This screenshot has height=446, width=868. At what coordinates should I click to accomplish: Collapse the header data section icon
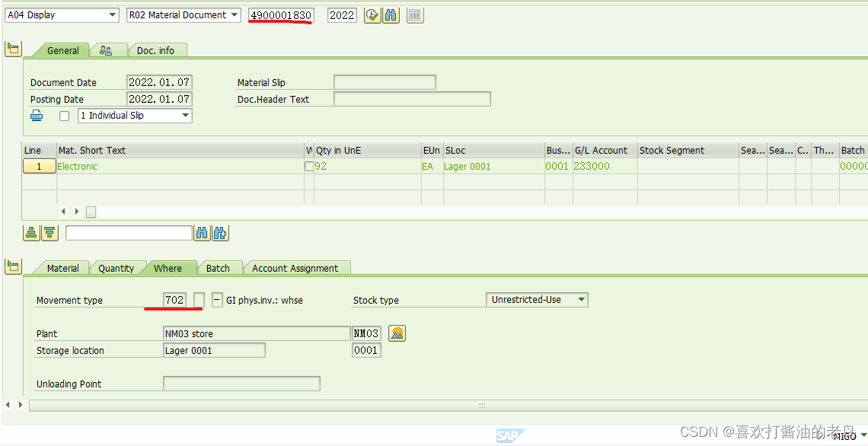pos(13,49)
